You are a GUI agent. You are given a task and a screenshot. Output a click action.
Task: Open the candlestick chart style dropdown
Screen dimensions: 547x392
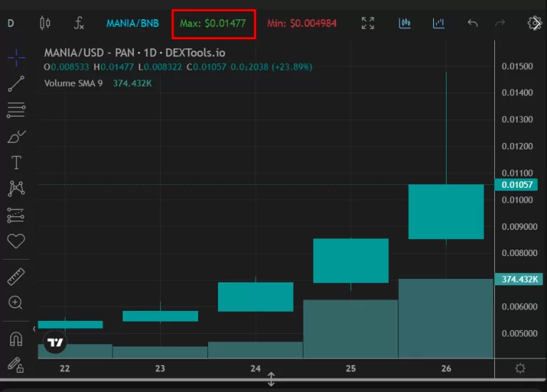[x=45, y=23]
